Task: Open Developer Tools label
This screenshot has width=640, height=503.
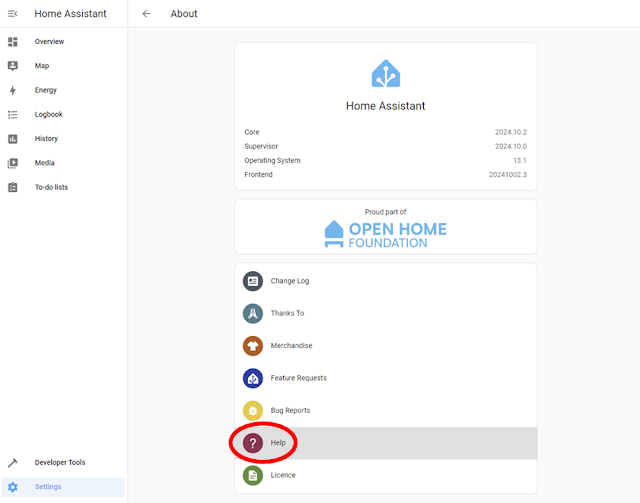Action: click(60, 463)
